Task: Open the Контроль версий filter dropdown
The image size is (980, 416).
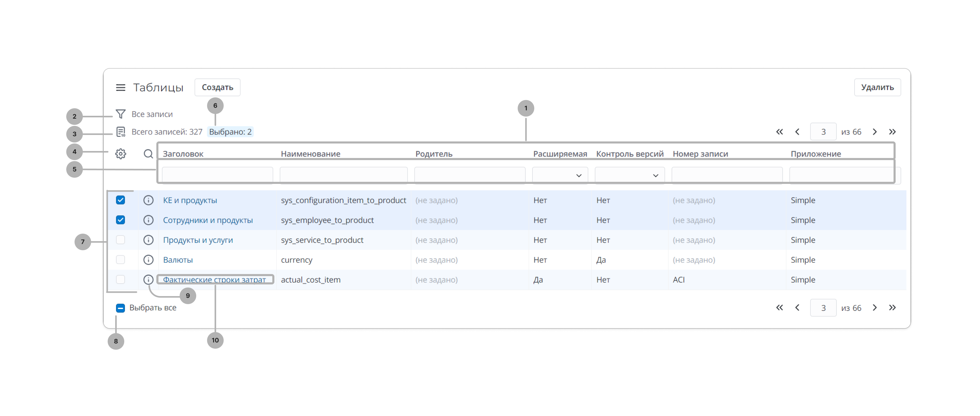Action: tap(630, 175)
